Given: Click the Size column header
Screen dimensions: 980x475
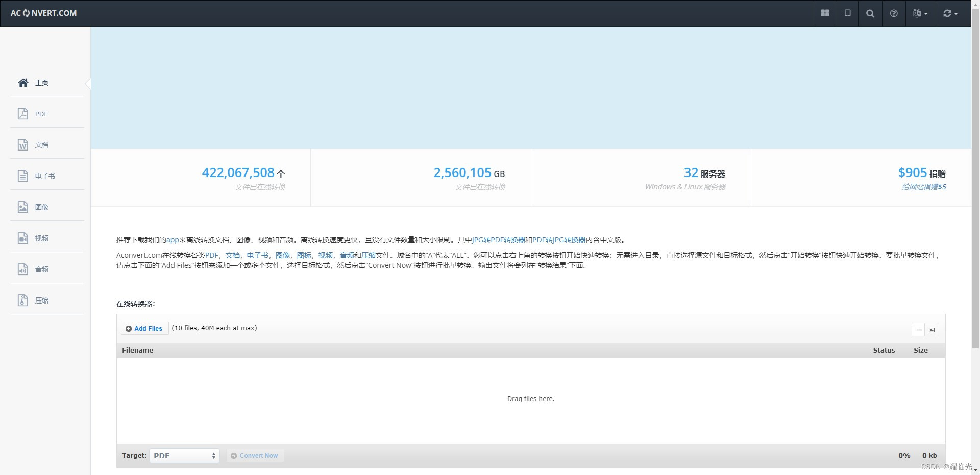Looking at the screenshot, I should tap(921, 351).
